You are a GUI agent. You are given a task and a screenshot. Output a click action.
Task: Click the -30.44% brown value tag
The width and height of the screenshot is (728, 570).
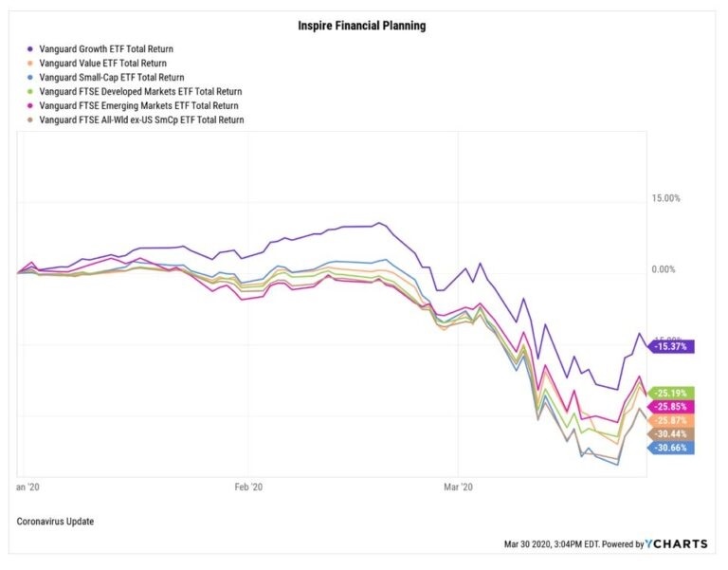(672, 433)
